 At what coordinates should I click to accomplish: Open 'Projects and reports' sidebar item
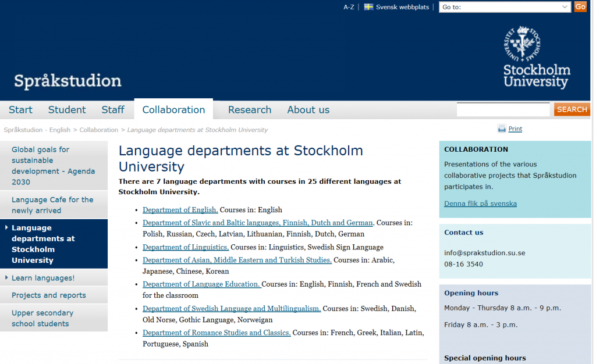point(54,295)
